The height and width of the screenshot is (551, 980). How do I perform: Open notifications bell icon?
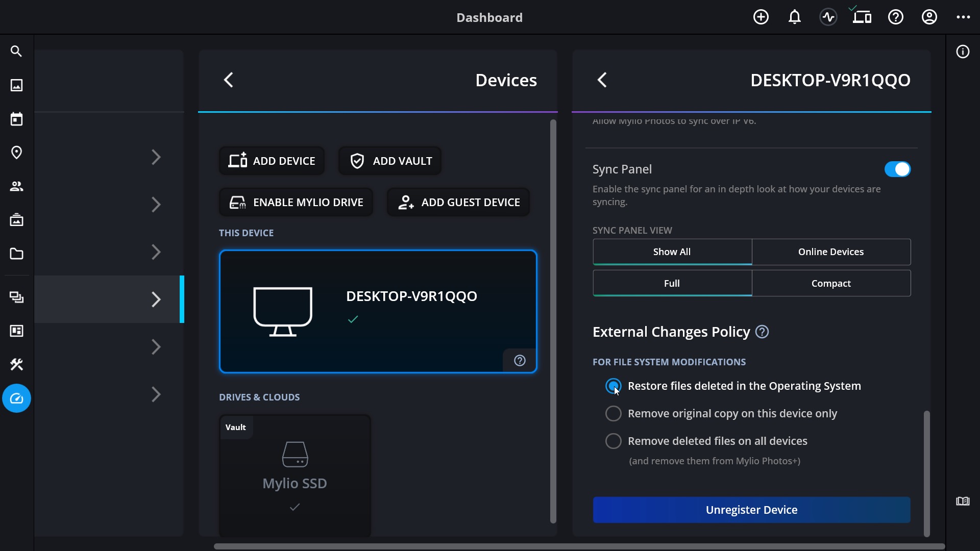pyautogui.click(x=794, y=17)
